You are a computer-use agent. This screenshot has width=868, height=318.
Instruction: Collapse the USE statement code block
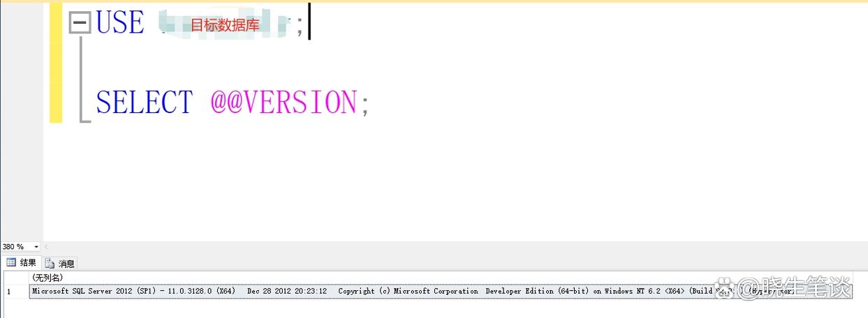(x=80, y=24)
